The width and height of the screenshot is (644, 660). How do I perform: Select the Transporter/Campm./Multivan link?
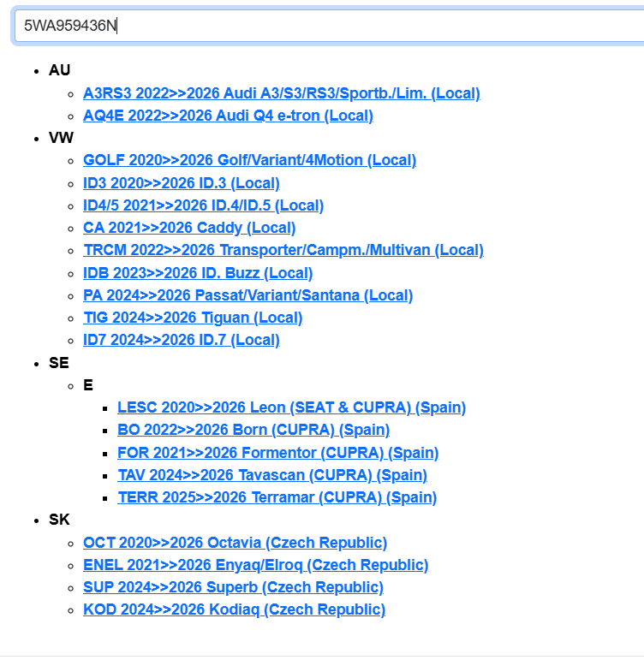pyautogui.click(x=283, y=250)
